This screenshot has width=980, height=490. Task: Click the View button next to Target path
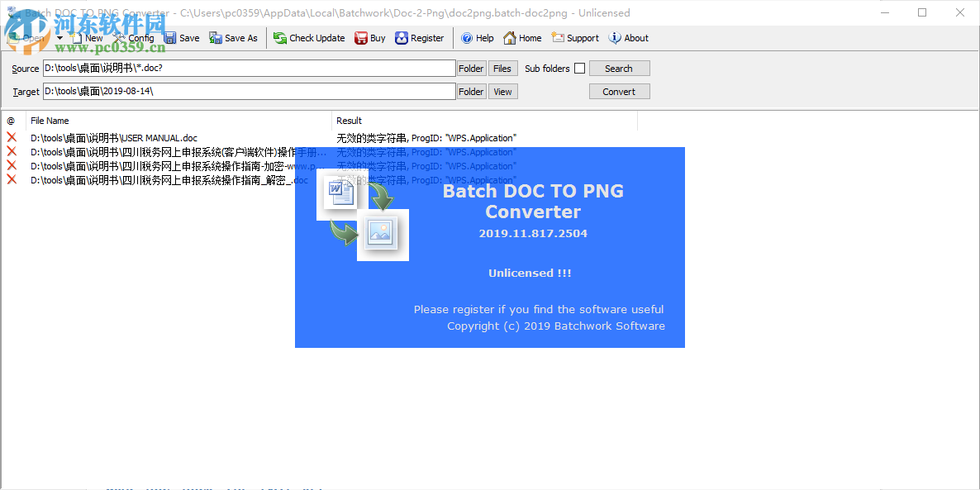pyautogui.click(x=502, y=91)
